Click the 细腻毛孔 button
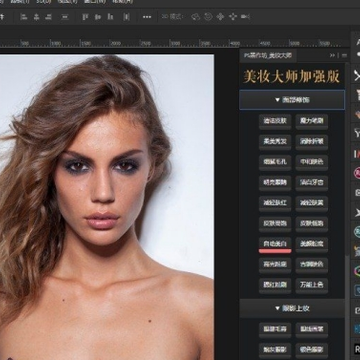This screenshot has height=360, width=360. click(275, 162)
